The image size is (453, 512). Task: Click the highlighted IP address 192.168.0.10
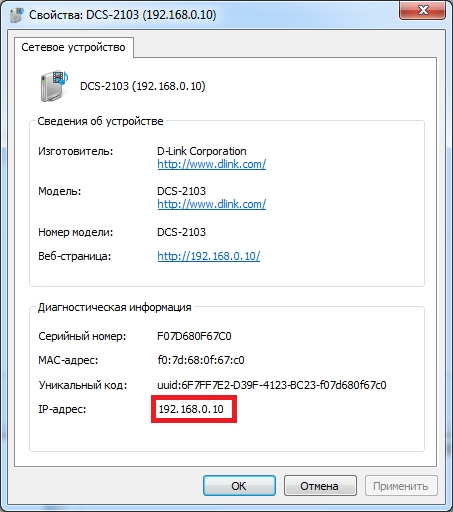tap(191, 409)
